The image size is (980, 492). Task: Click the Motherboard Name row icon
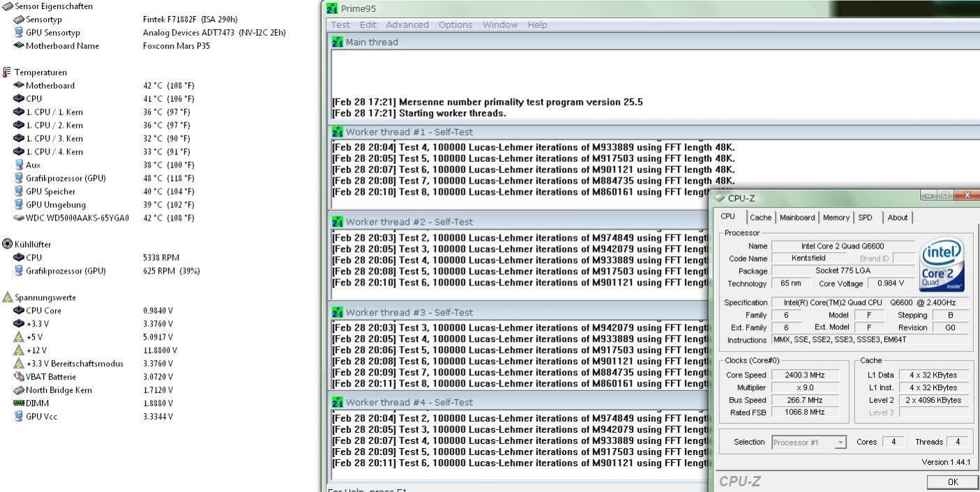19,45
